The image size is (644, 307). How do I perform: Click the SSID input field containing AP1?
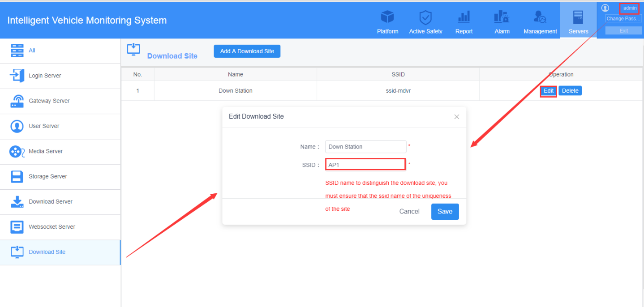pyautogui.click(x=365, y=164)
